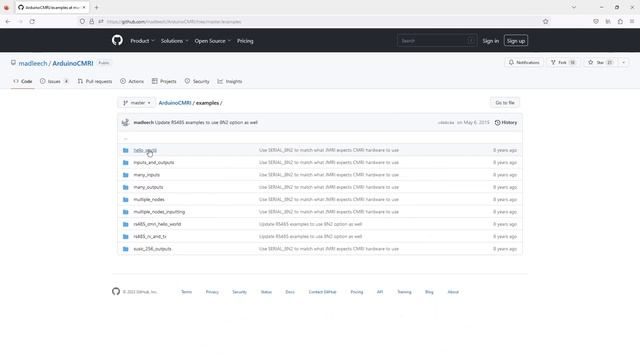Open the susic_256_outputs folder
The image size is (640, 360).
pos(152,249)
